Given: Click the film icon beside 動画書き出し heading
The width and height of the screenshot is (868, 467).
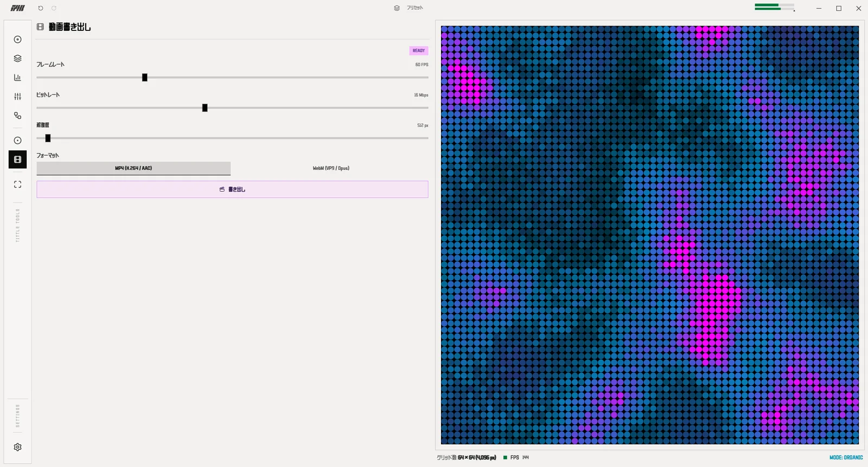Looking at the screenshot, I should click(40, 27).
